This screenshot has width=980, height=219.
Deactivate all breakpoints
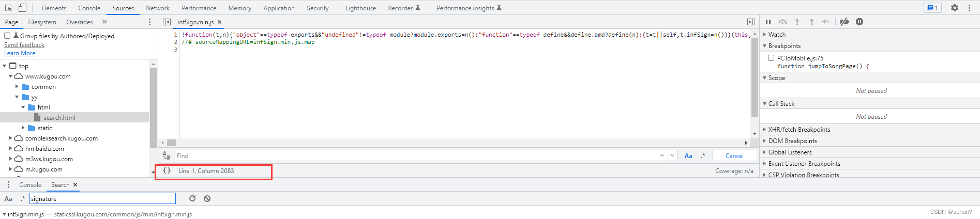(845, 22)
